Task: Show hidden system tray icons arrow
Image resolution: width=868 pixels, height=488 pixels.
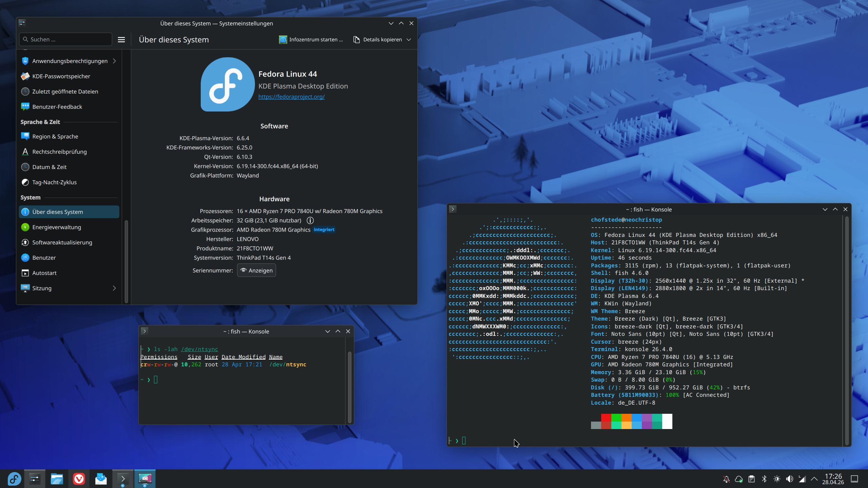Action: 814,479
